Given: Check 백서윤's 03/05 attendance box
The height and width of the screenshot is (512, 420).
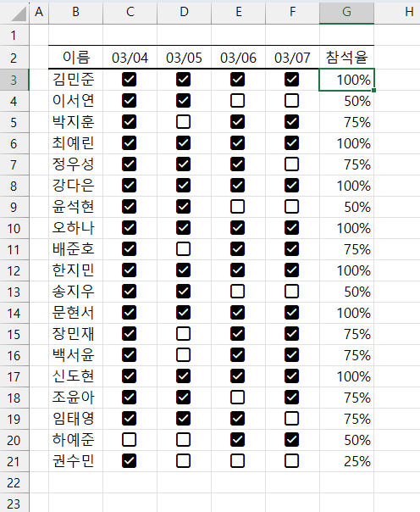Looking at the screenshot, I should [x=183, y=355].
